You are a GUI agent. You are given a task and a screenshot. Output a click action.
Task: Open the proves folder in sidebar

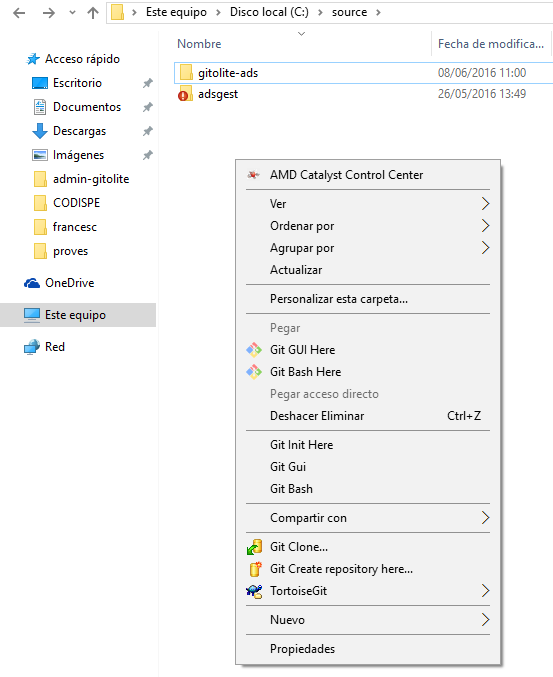click(x=70, y=251)
